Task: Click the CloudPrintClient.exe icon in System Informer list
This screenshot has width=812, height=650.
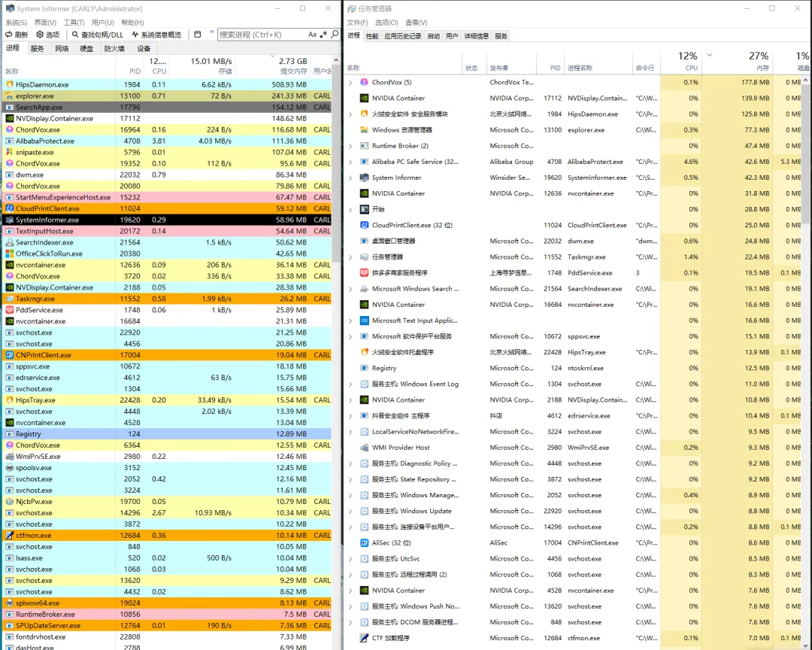Action: tap(9, 209)
